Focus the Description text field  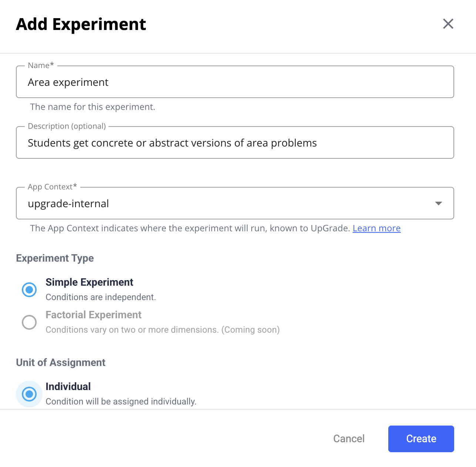click(x=235, y=143)
